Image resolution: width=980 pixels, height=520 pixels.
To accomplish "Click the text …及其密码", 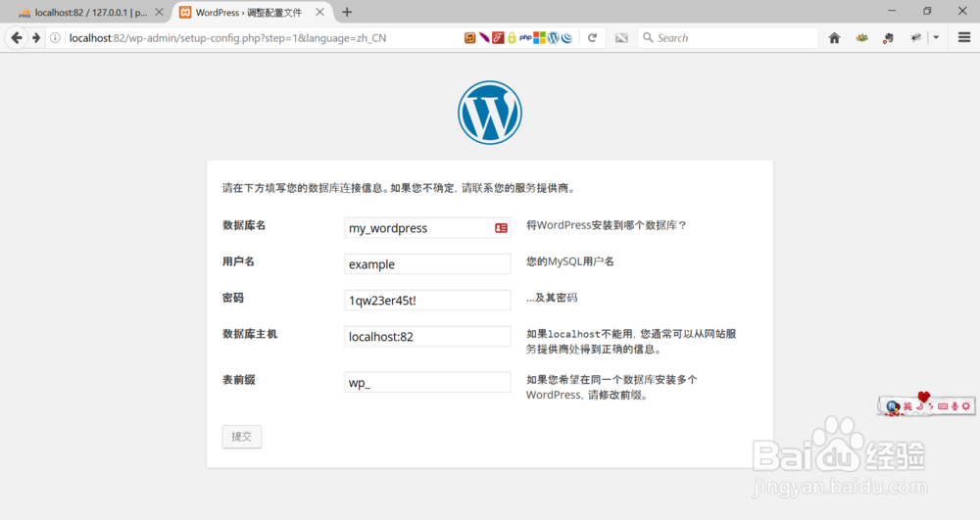I will tap(552, 298).
